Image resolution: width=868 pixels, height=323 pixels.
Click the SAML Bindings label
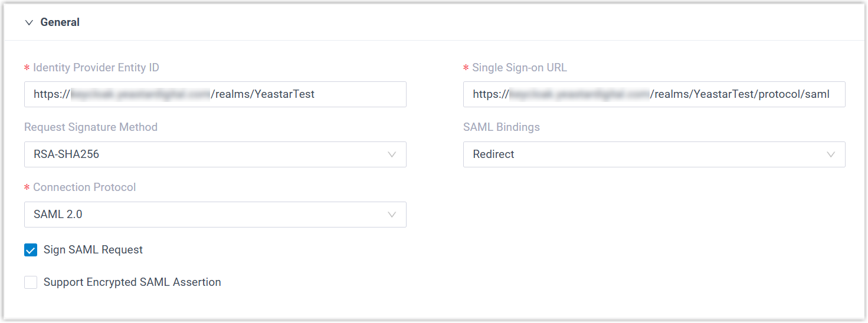click(502, 127)
